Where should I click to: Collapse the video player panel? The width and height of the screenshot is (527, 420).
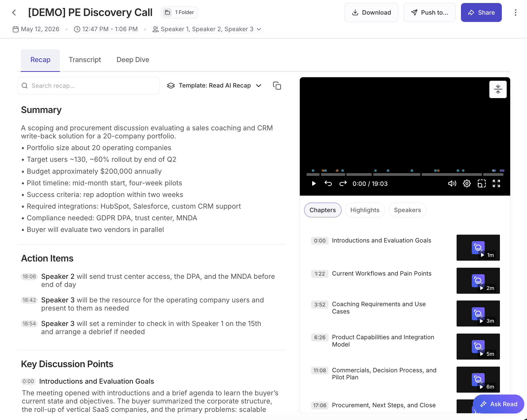click(498, 89)
